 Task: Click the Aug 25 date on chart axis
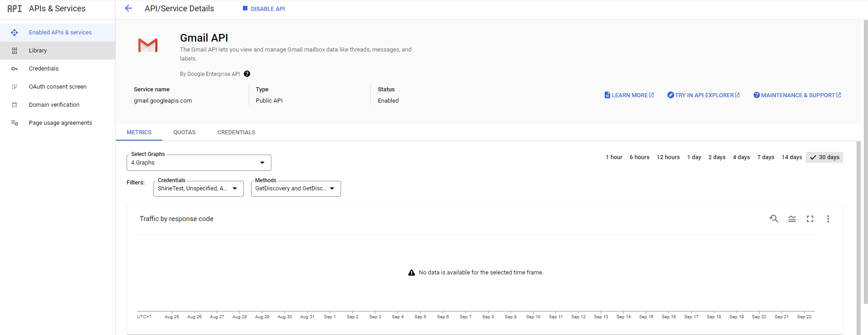pyautogui.click(x=172, y=317)
